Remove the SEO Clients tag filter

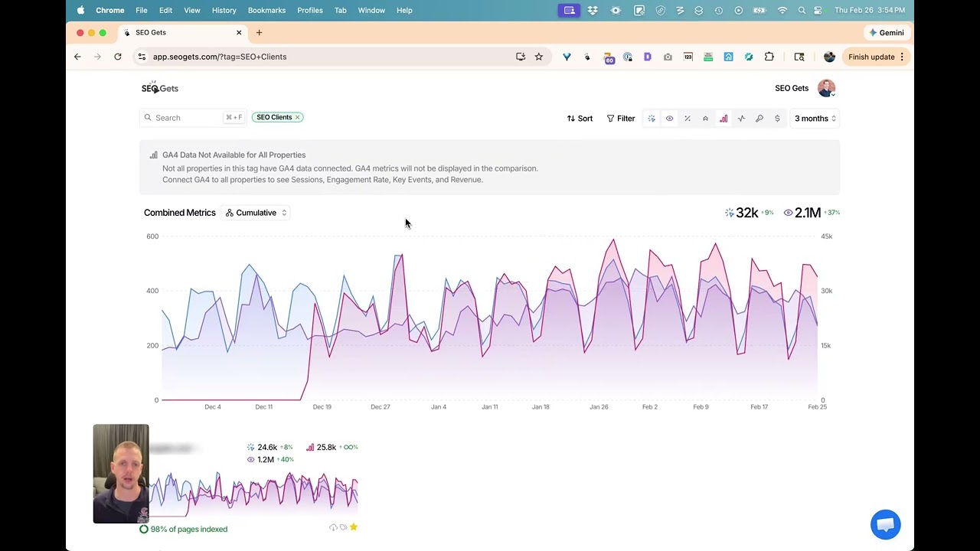click(x=298, y=117)
